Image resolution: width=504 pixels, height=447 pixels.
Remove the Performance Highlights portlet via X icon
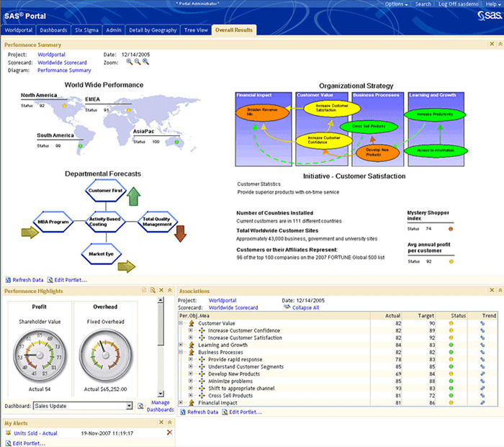[x=161, y=290]
